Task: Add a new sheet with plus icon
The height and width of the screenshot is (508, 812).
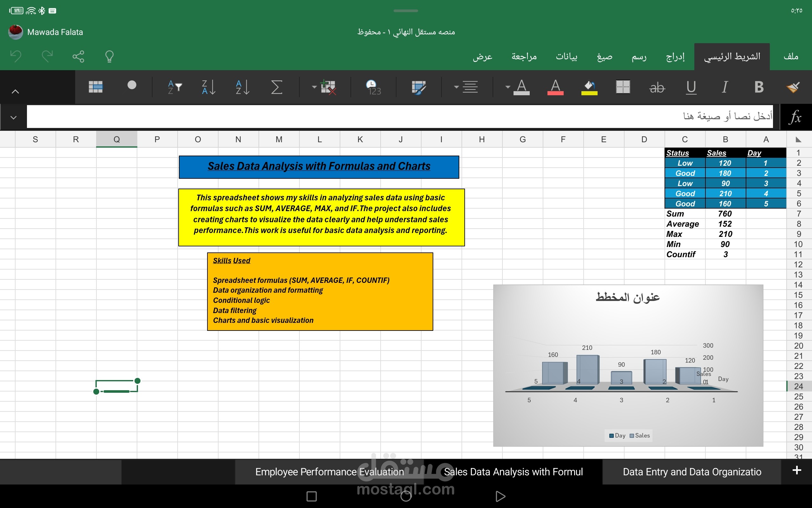Action: (x=796, y=470)
